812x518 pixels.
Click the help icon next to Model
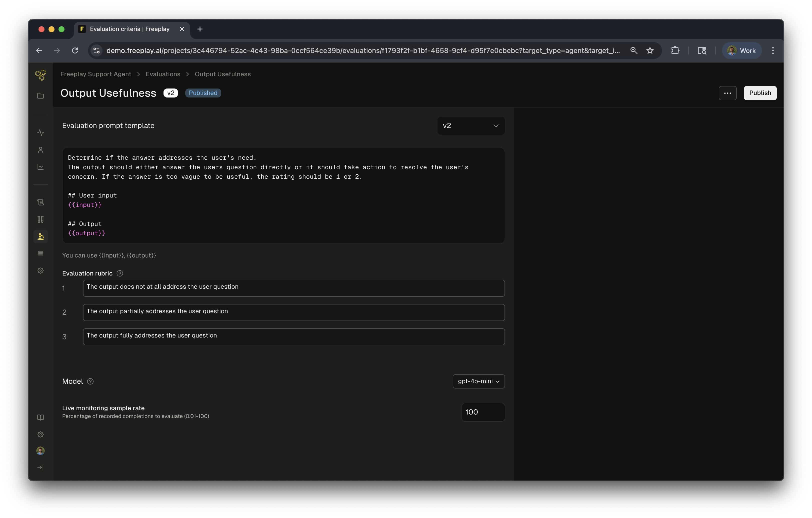click(x=90, y=381)
